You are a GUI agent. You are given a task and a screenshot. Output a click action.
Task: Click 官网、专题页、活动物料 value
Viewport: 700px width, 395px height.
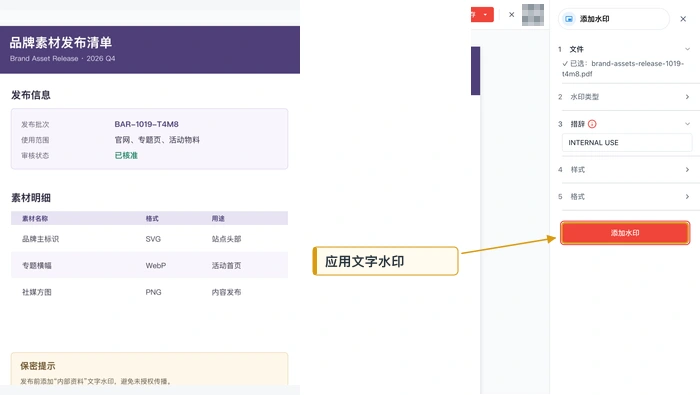tap(157, 140)
